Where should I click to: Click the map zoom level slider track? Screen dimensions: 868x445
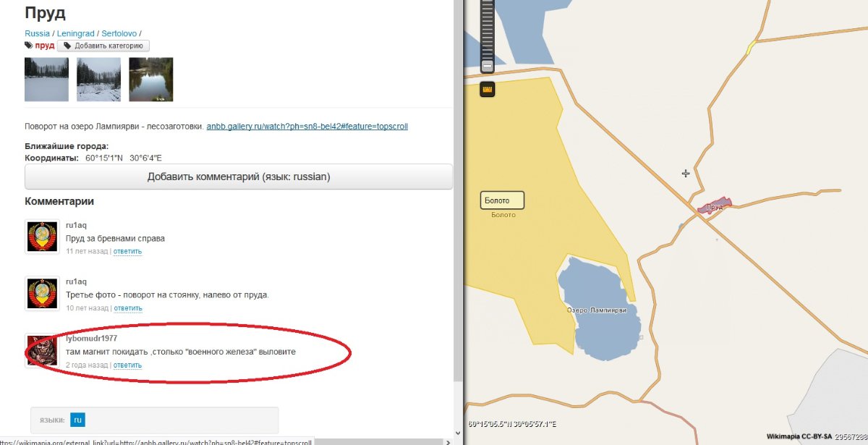click(x=487, y=29)
